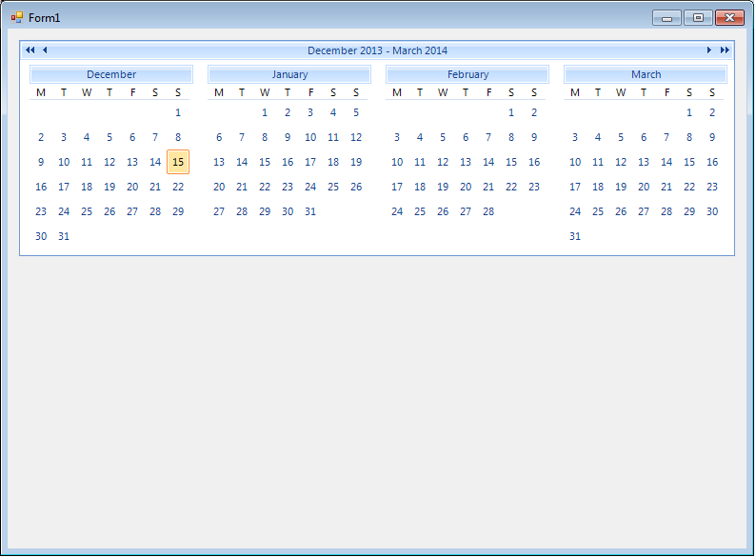Select March 31

[x=575, y=236]
